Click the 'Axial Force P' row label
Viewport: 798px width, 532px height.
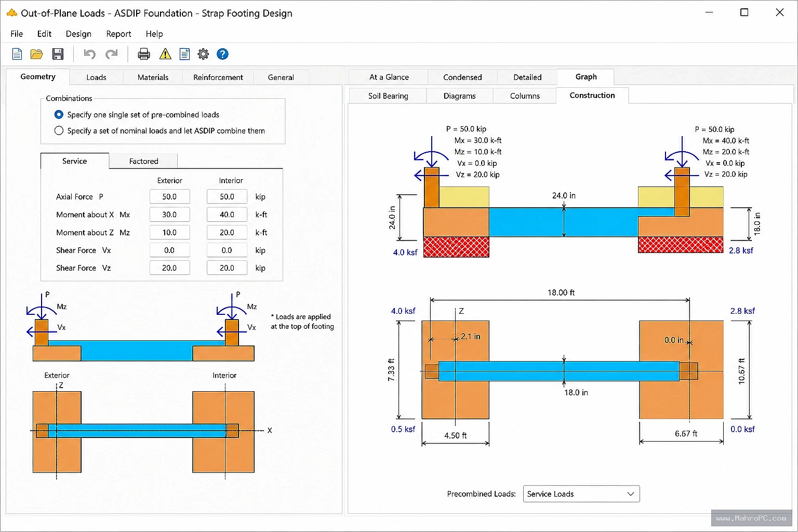tap(79, 196)
